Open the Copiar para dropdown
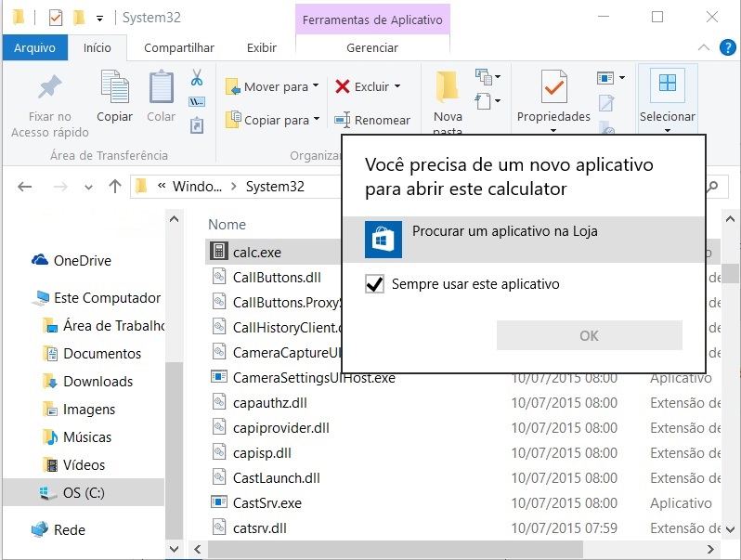The image size is (741, 560). [317, 119]
